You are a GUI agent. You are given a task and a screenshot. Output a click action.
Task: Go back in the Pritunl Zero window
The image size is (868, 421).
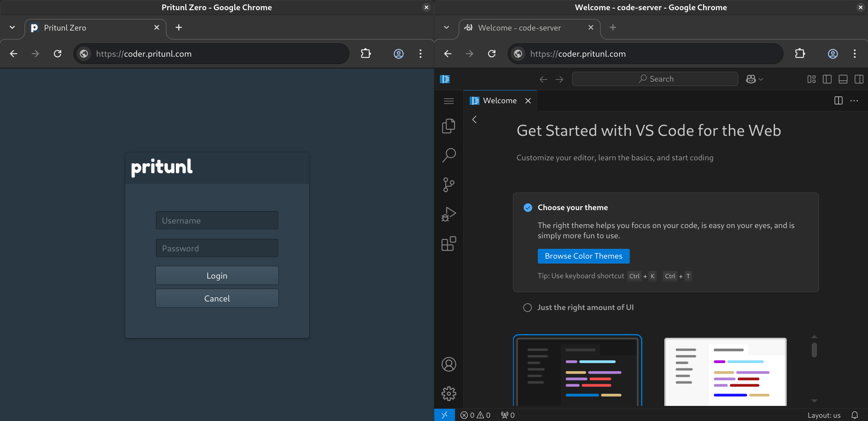(13, 53)
